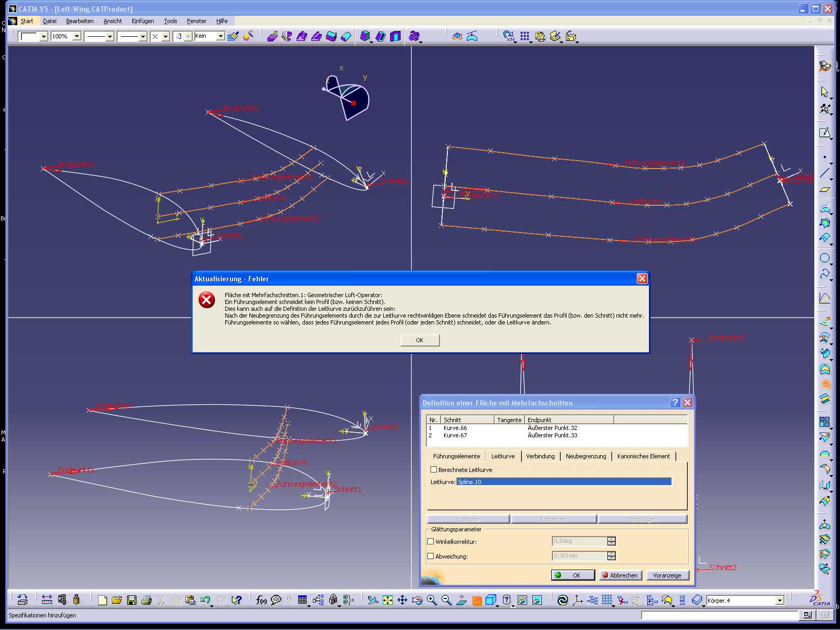Image resolution: width=840 pixels, height=630 pixels.
Task: Open the formula f(x) icon
Action: pyautogui.click(x=261, y=600)
